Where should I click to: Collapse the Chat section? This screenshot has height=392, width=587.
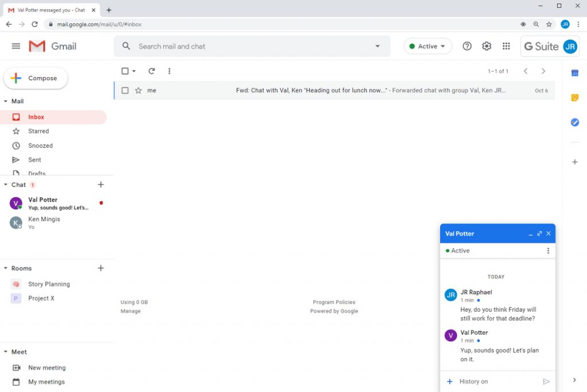6,185
